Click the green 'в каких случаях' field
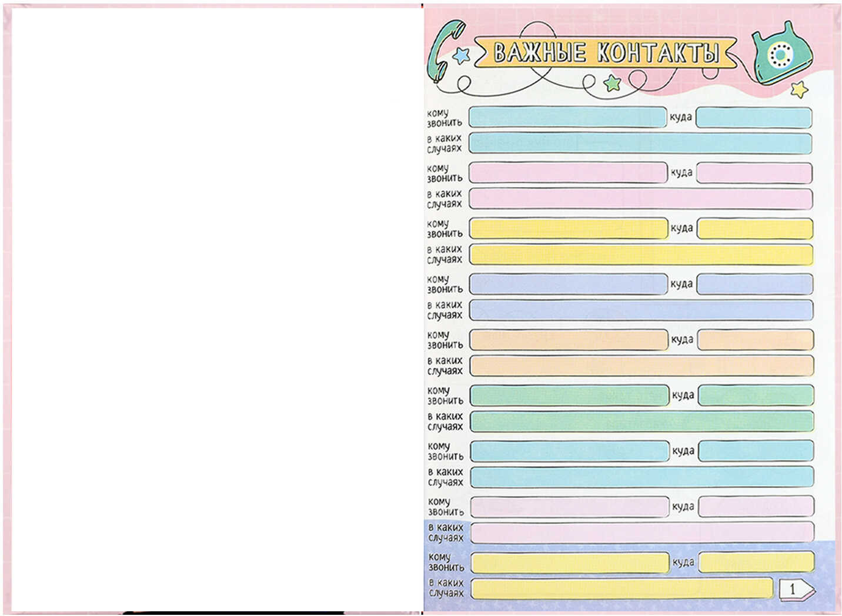Screen dimensions: 842x616 click(641, 421)
